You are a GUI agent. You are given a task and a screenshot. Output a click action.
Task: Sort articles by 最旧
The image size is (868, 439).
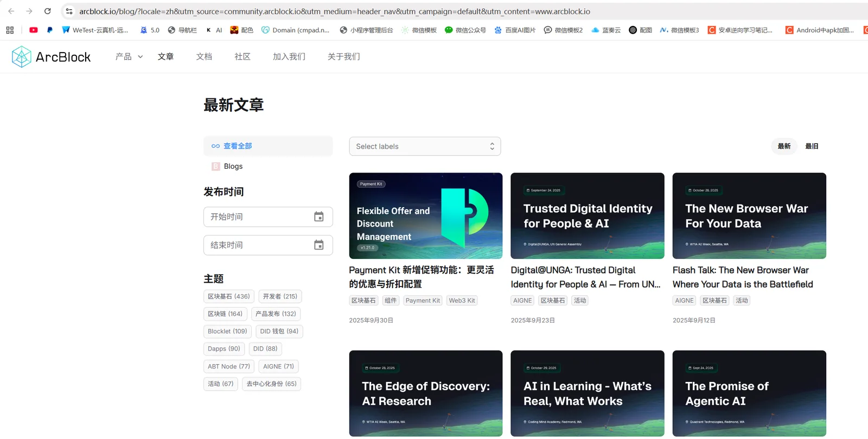tap(812, 146)
